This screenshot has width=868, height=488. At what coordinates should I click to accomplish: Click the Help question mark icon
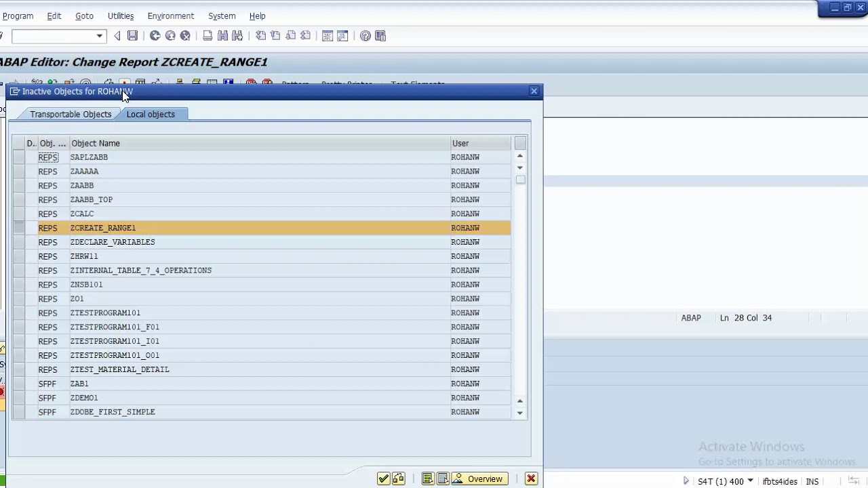[366, 36]
